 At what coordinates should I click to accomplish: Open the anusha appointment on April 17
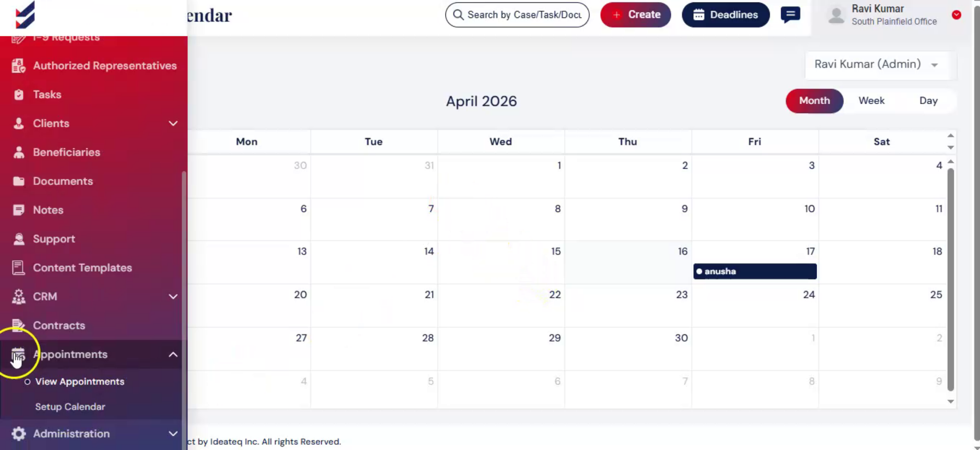pyautogui.click(x=755, y=272)
